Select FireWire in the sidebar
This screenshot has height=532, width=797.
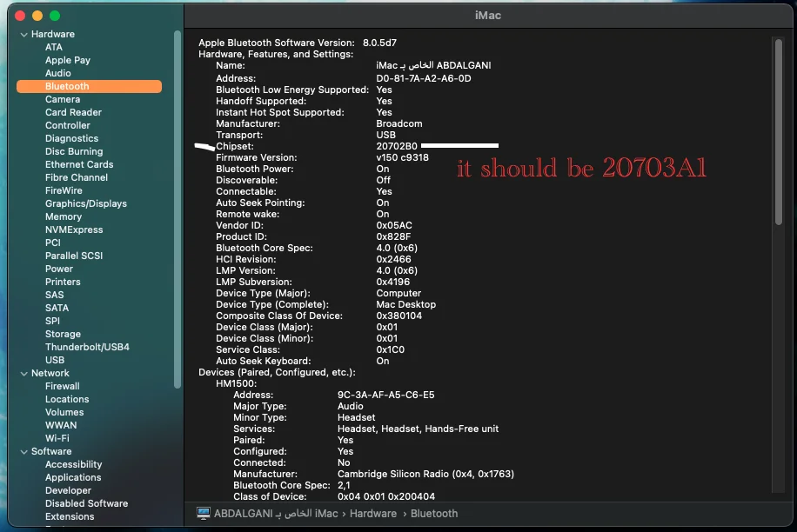(x=64, y=190)
